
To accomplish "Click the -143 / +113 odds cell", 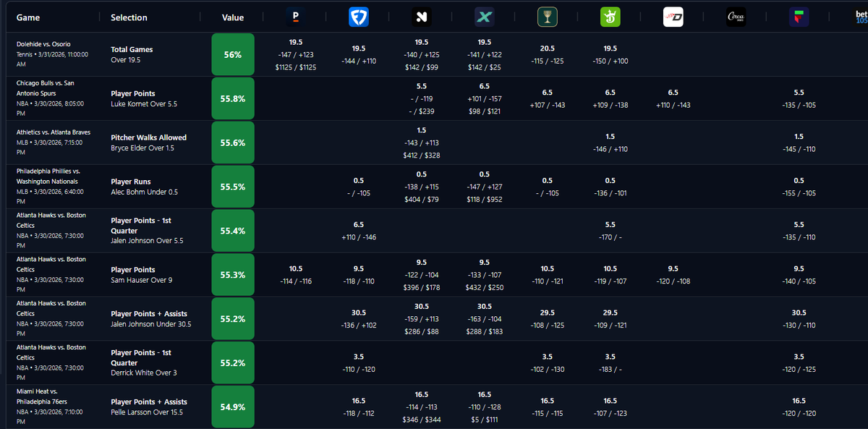I will pyautogui.click(x=422, y=143).
